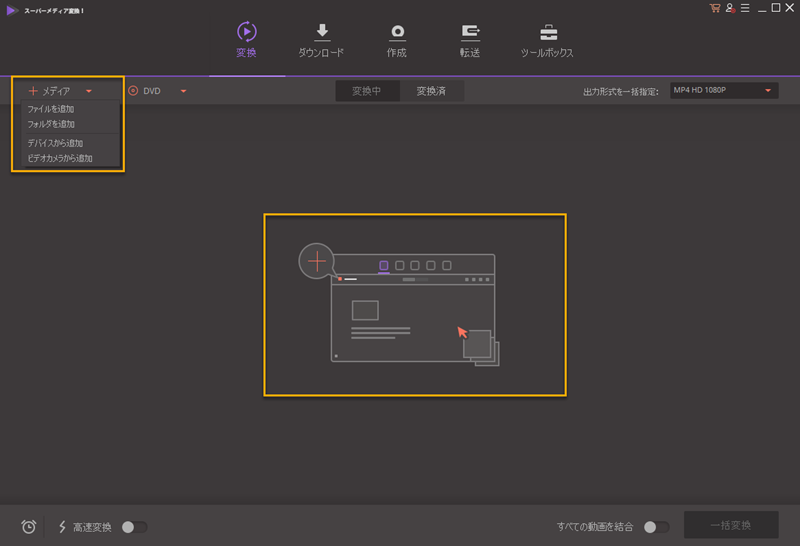Open the user account icon
This screenshot has height=546, width=800.
click(730, 8)
